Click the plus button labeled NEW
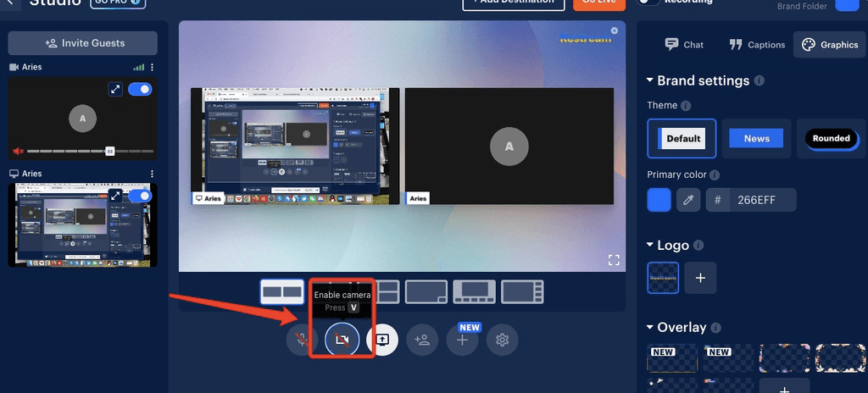This screenshot has height=393, width=868. (x=462, y=340)
